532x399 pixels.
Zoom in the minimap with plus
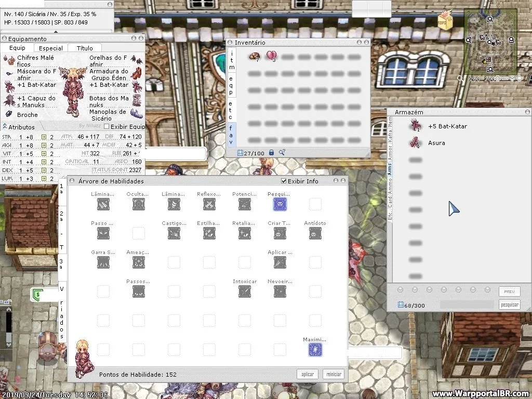498,79
